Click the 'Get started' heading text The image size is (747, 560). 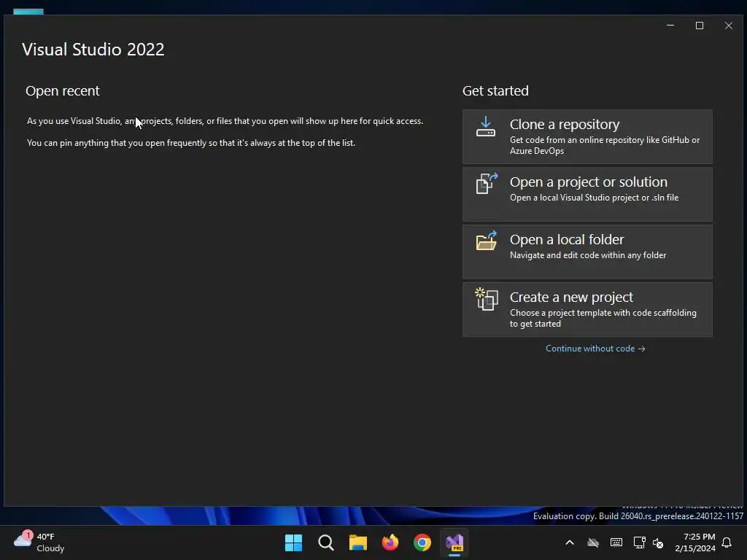pyautogui.click(x=495, y=90)
